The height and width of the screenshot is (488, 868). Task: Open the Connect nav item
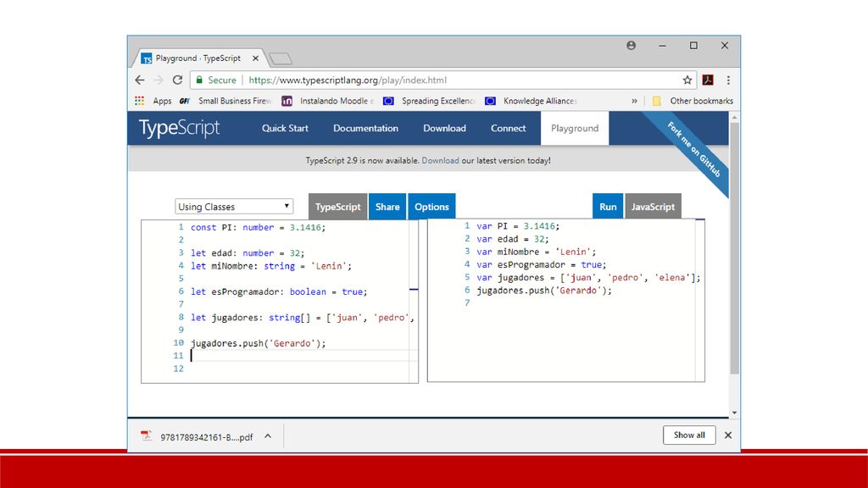509,129
